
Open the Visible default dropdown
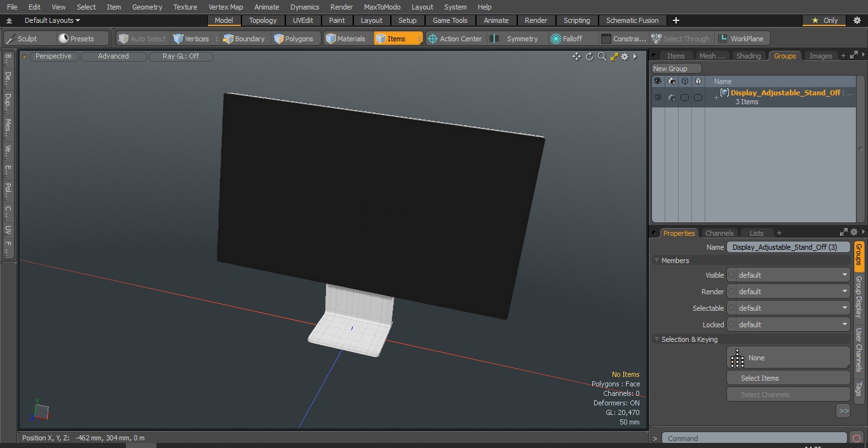[x=788, y=275]
